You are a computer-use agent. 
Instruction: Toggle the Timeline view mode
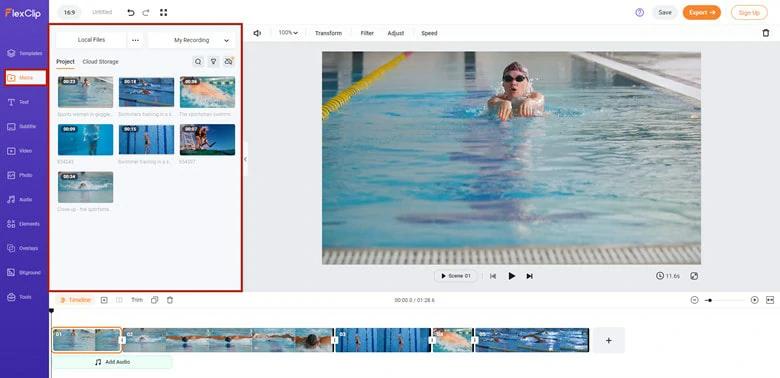(75, 300)
